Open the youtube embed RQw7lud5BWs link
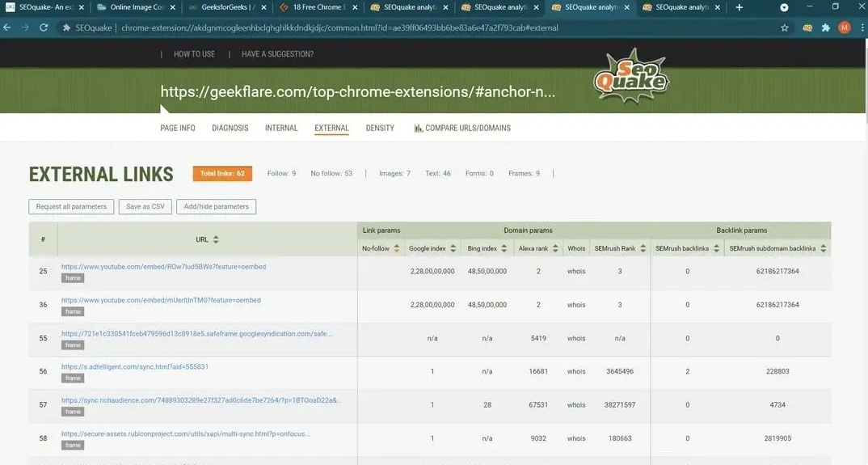This screenshot has height=465, width=868. [163, 267]
